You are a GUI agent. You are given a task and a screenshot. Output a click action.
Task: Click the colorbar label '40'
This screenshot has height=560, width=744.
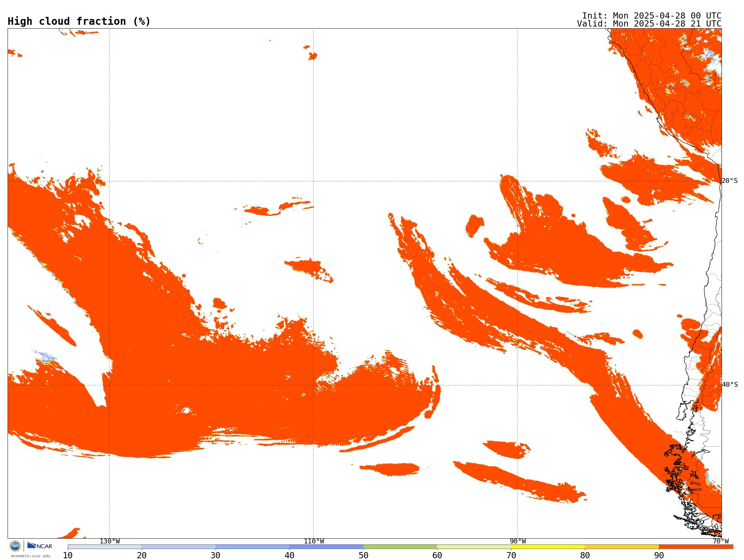(289, 555)
